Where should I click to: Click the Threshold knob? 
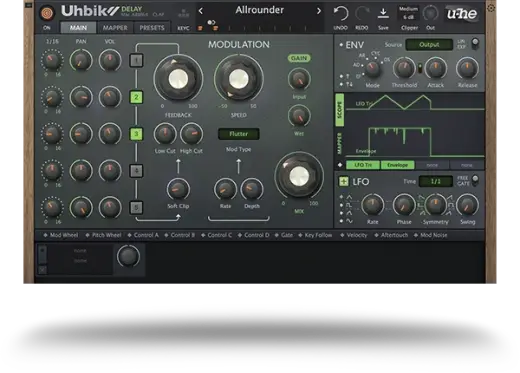pyautogui.click(x=404, y=68)
